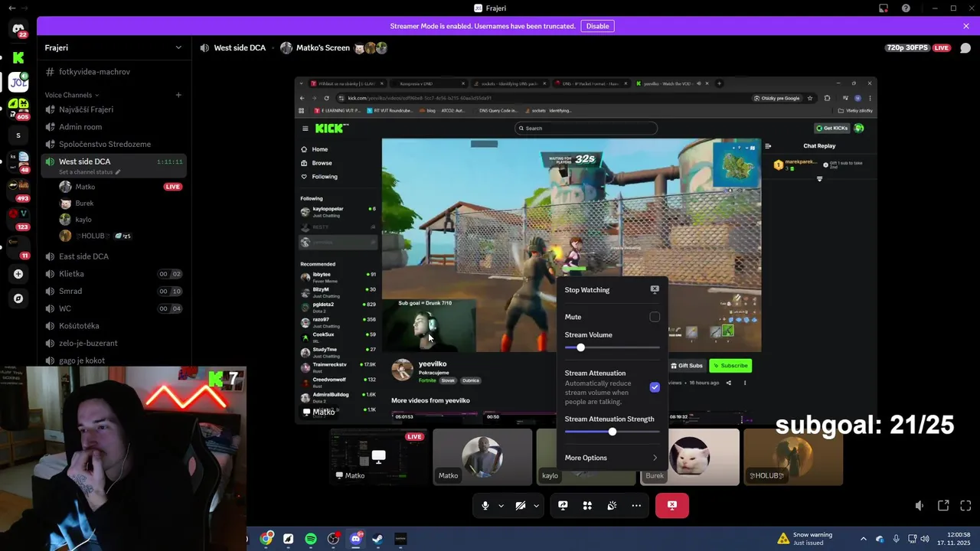The height and width of the screenshot is (551, 980).
Task: Click the Discord help question mark icon
Action: (906, 8)
